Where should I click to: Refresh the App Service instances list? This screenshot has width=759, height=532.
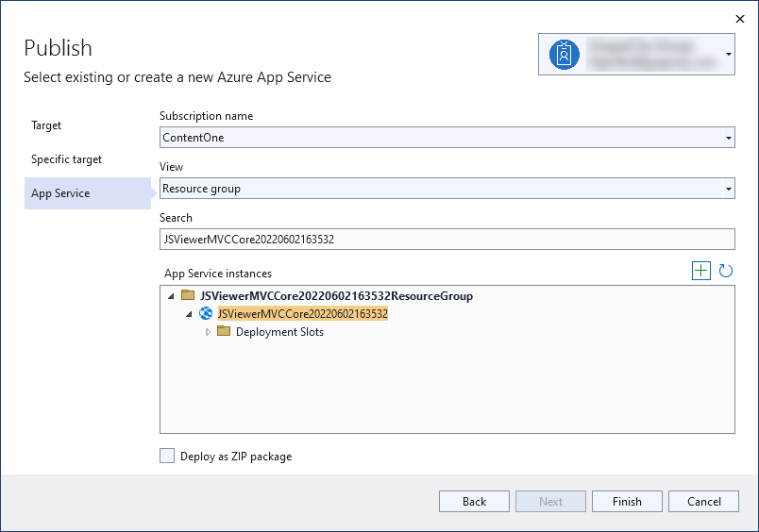(x=725, y=271)
